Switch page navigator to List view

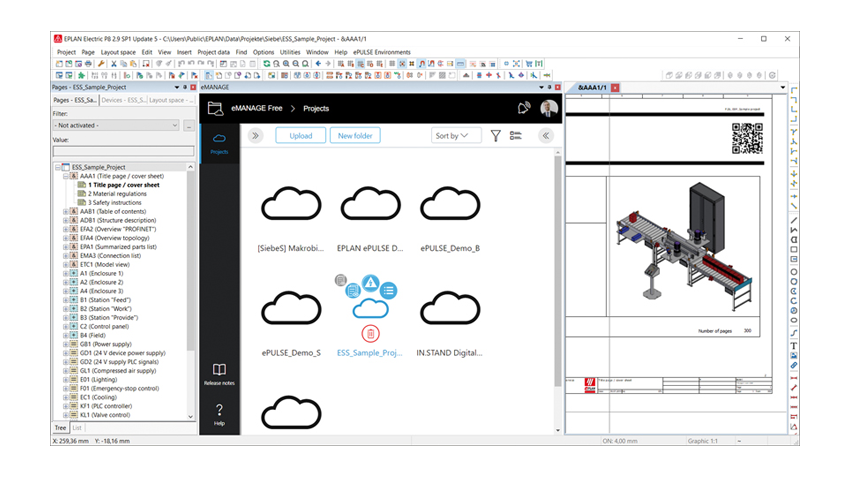(77, 428)
